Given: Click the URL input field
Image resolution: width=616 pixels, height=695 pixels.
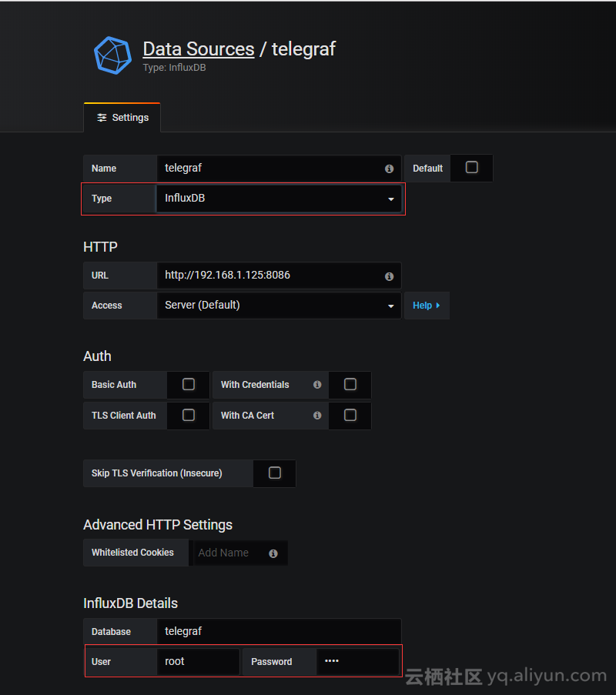Looking at the screenshot, I should click(279, 276).
